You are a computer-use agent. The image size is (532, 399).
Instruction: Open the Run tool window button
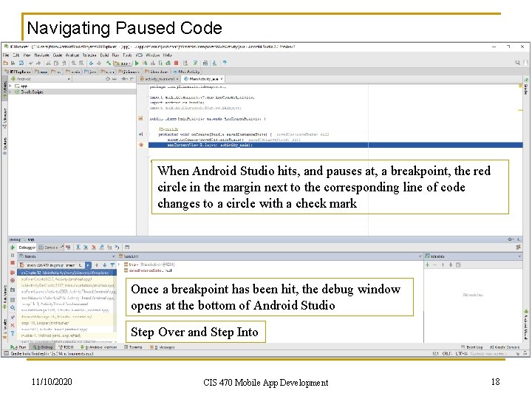18,347
